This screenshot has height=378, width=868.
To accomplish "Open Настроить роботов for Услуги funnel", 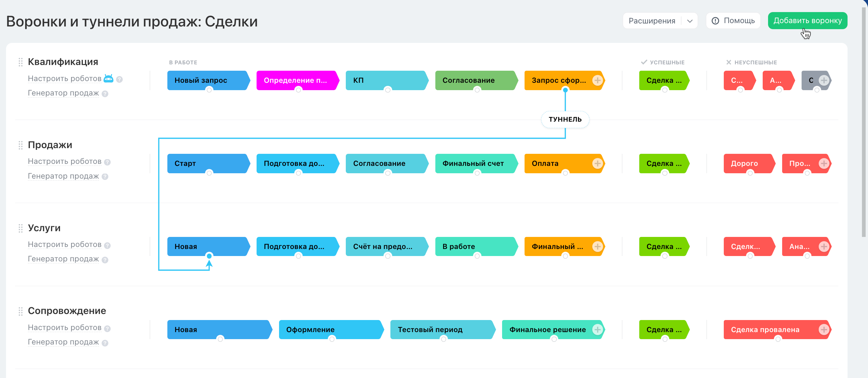I will pyautogui.click(x=65, y=244).
